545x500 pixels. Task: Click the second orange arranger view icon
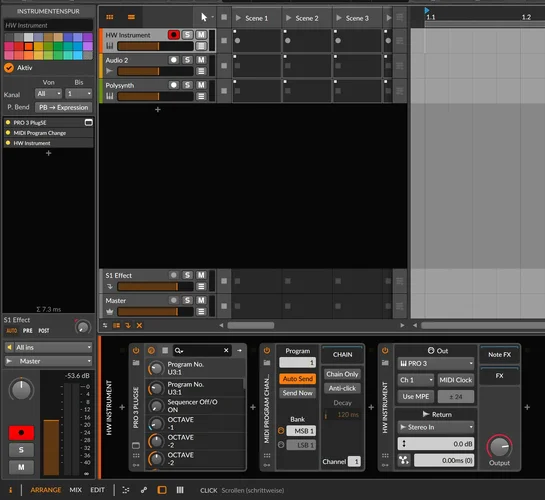[x=131, y=17]
